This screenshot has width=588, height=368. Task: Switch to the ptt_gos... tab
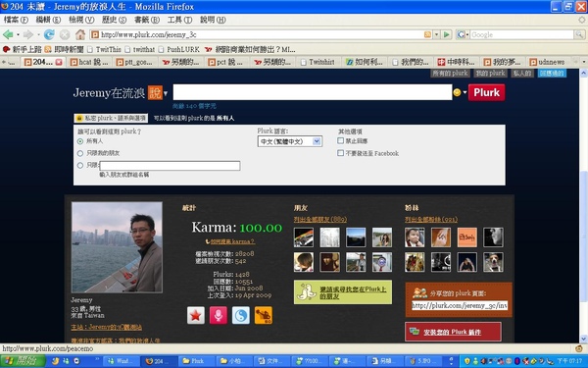(134, 62)
